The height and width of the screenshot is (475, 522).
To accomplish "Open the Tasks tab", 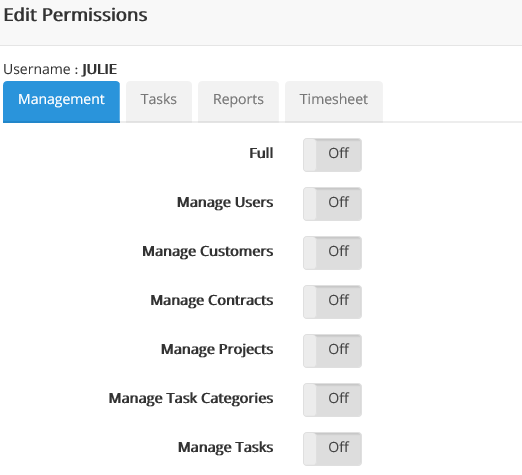I will pos(159,102).
